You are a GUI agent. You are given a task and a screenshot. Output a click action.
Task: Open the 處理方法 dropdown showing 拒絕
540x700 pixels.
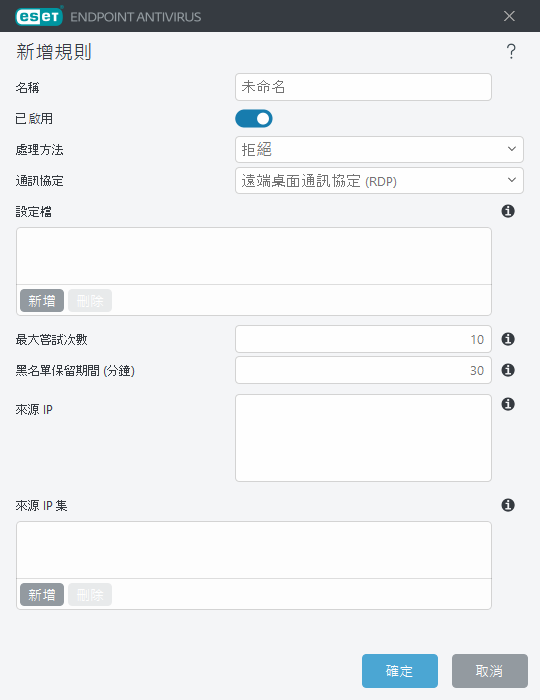pyautogui.click(x=379, y=150)
